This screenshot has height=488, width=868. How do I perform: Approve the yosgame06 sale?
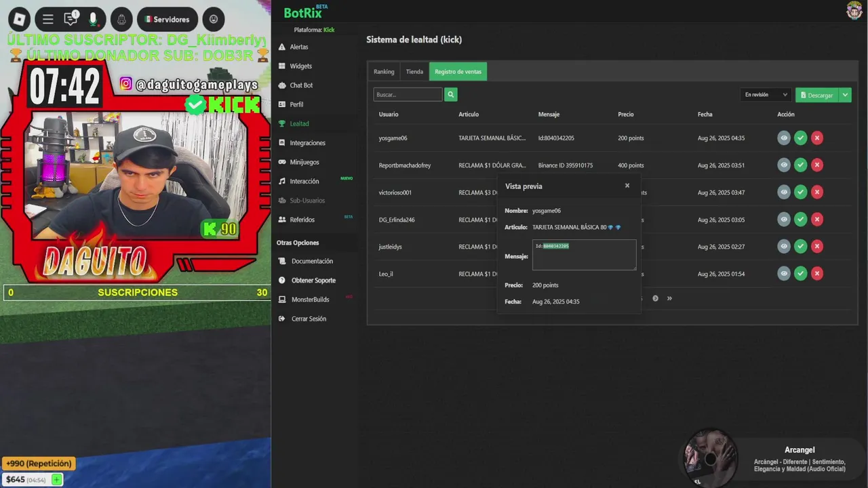tap(801, 138)
